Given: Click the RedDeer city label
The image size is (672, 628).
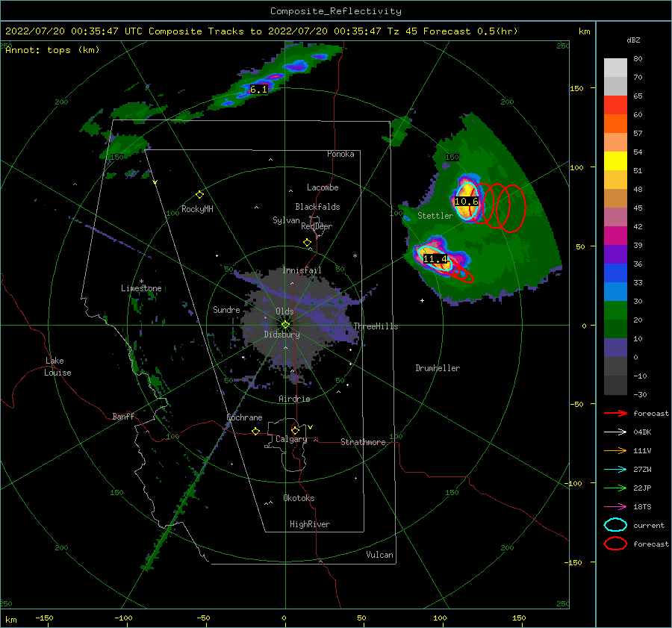Looking at the screenshot, I should pyautogui.click(x=317, y=226).
